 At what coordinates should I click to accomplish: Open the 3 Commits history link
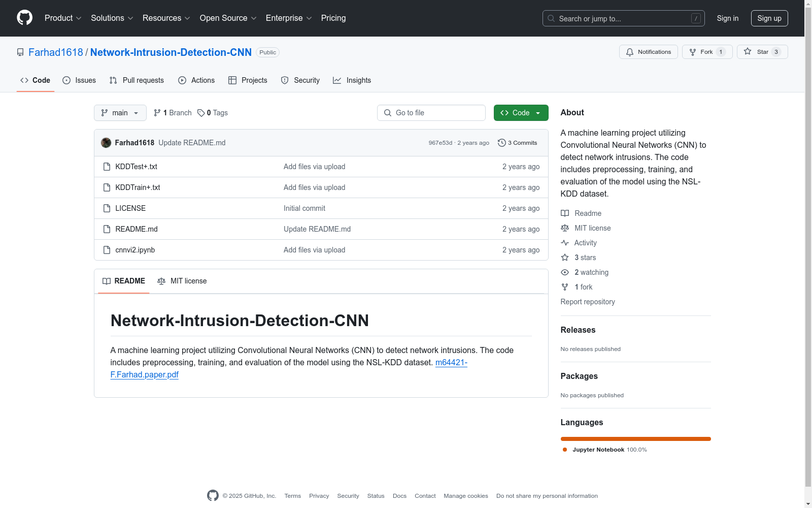point(518,143)
